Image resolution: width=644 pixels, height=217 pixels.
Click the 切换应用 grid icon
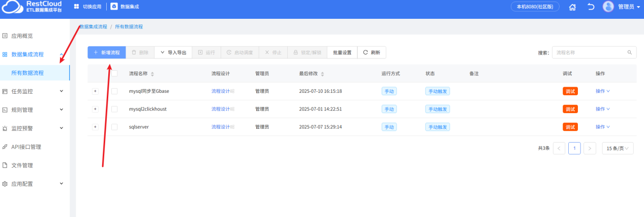77,7
